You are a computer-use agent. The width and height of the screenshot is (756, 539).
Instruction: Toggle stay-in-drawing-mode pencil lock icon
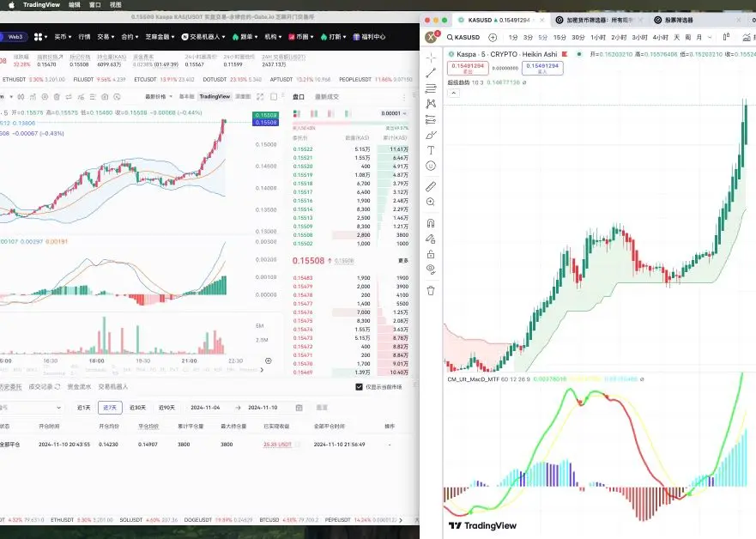(x=431, y=239)
